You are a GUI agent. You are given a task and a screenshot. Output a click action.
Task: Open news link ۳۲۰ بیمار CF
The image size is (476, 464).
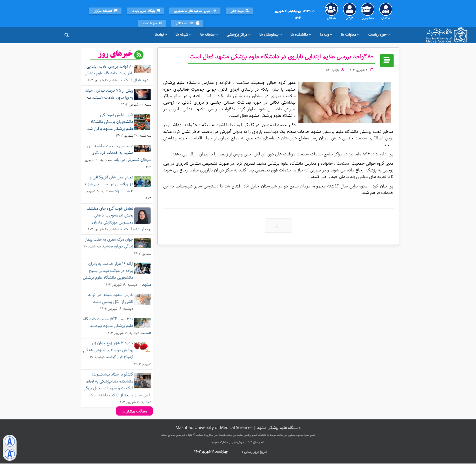[117, 326]
